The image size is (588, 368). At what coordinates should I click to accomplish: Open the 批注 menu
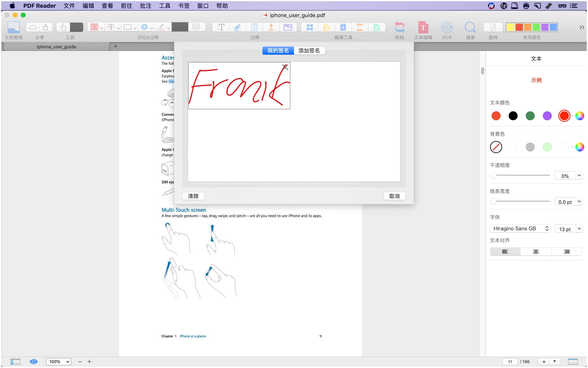145,6
